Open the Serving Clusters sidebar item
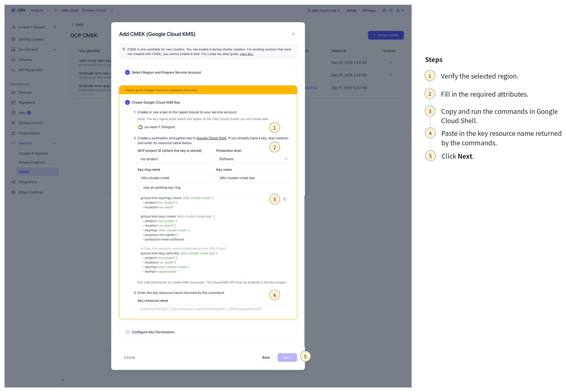 [x=31, y=39]
